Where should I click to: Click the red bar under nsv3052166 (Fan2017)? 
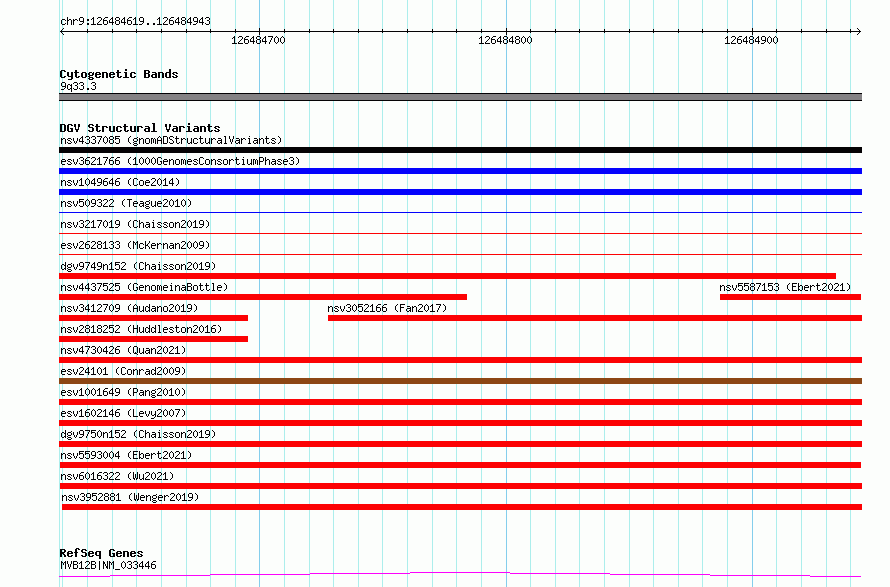point(595,318)
